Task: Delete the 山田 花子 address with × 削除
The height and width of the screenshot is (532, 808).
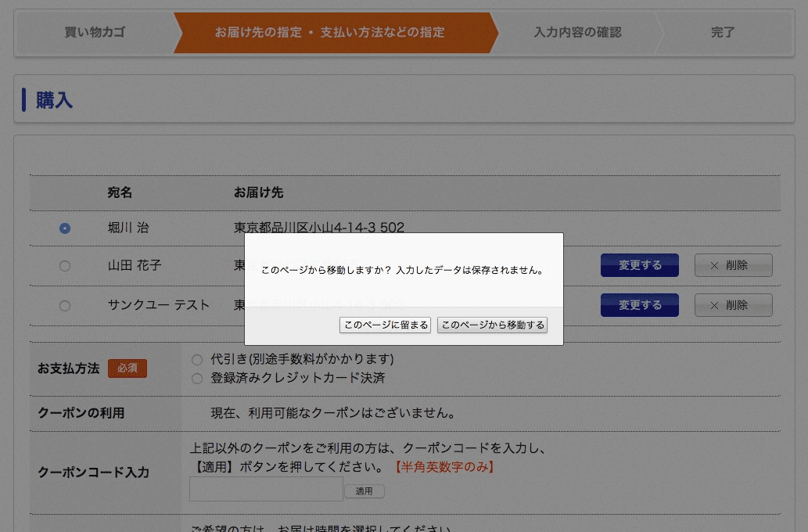Action: tap(733, 265)
